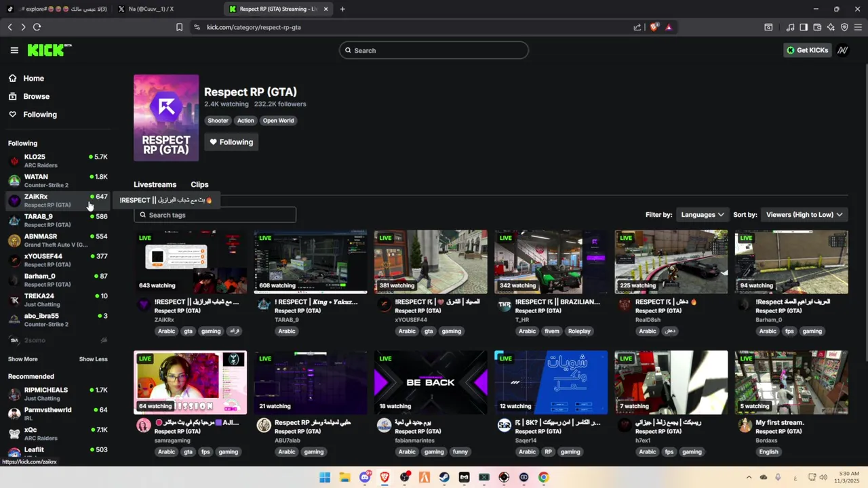
Task: Click the funny tag under fabianmarintes stream
Action: coord(460,452)
